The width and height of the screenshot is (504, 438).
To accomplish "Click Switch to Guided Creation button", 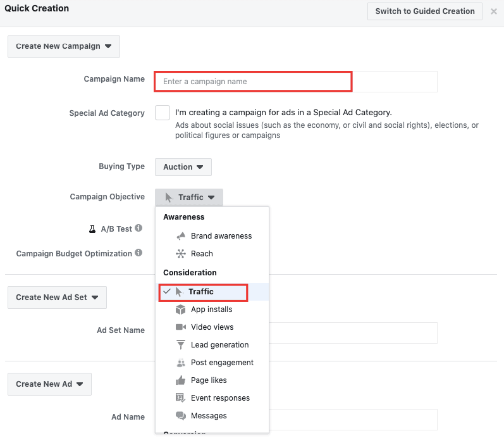I will [x=424, y=11].
